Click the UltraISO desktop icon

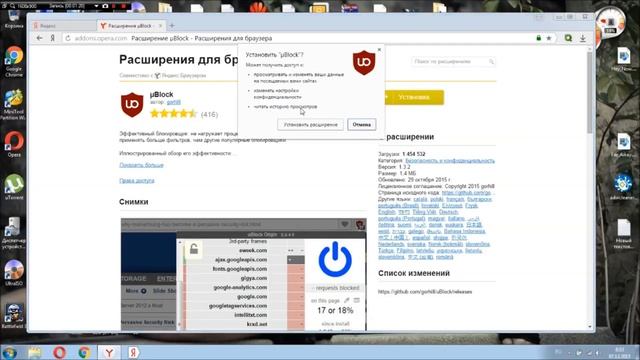coord(14,273)
